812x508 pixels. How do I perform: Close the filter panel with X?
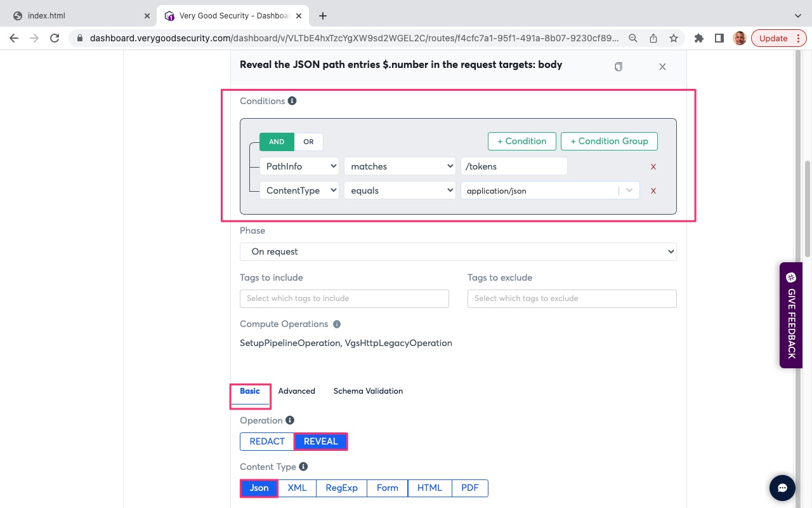[662, 67]
